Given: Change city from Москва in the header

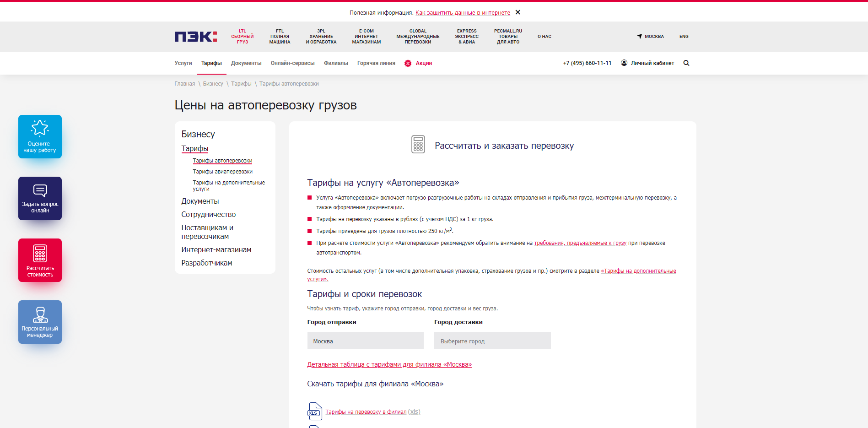Looking at the screenshot, I should [654, 37].
